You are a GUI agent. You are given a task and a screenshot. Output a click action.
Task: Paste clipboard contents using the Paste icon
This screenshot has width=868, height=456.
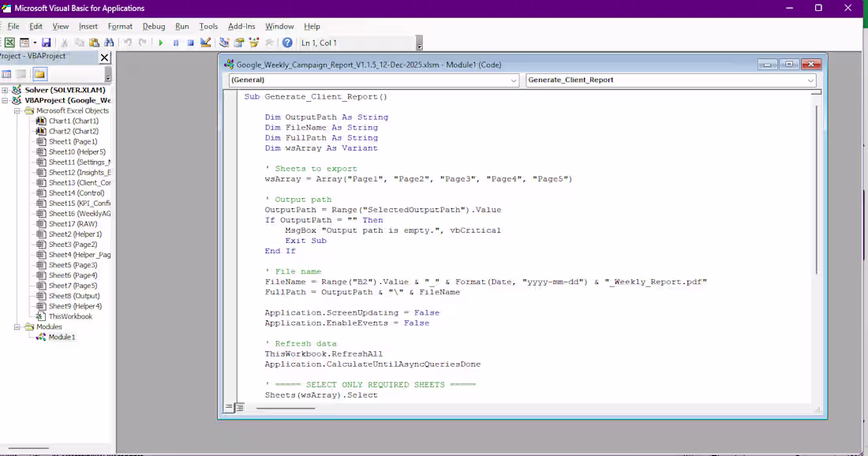93,42
